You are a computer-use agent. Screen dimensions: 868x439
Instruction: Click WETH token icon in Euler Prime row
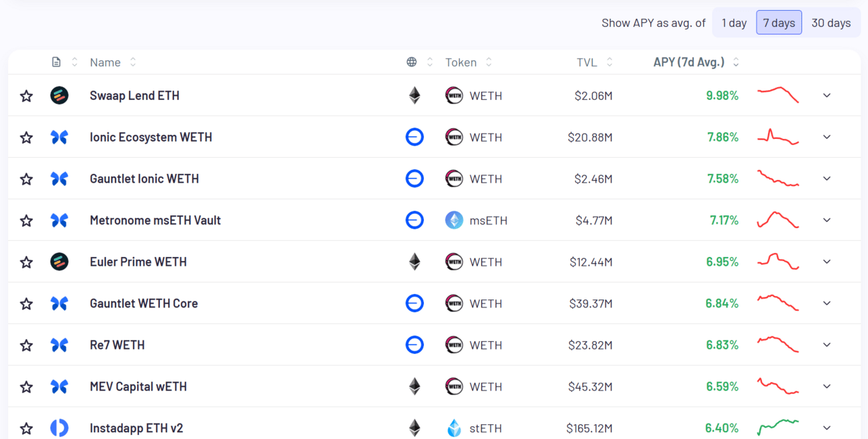click(454, 262)
